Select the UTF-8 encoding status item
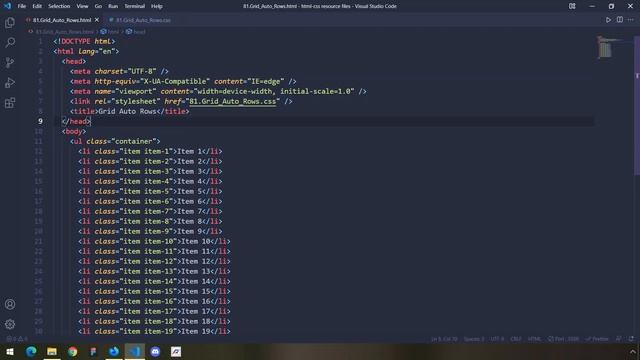Screen dimensions: 640x360 pos(497,339)
